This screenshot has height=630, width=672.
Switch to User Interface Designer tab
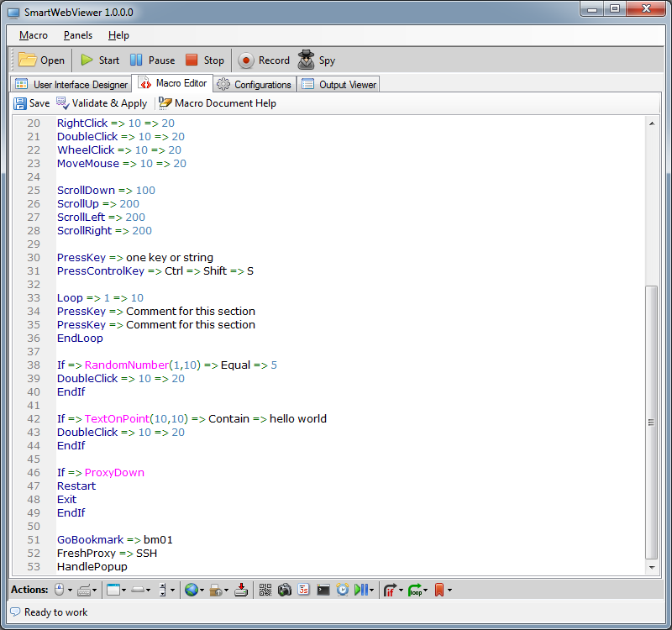coord(72,84)
